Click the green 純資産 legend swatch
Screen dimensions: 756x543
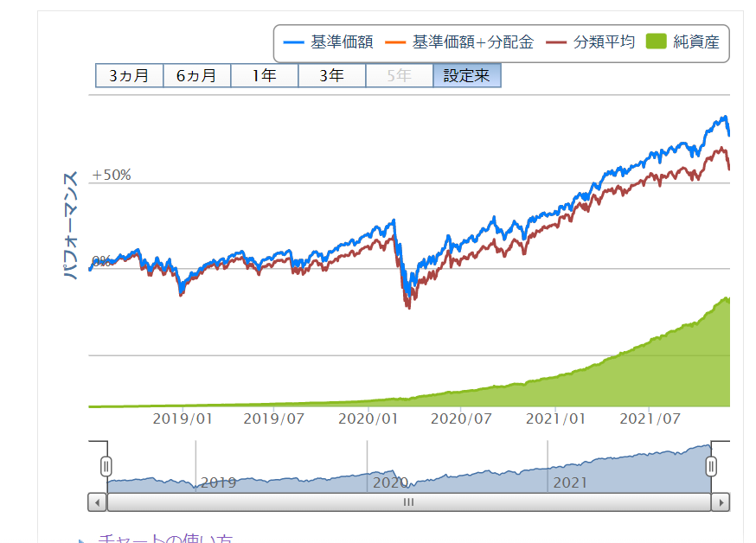(657, 42)
